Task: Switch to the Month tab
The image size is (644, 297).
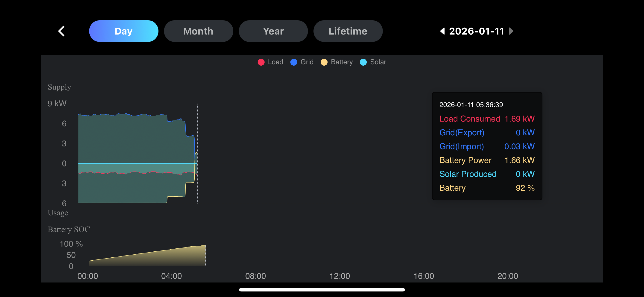Action: pyautogui.click(x=198, y=31)
